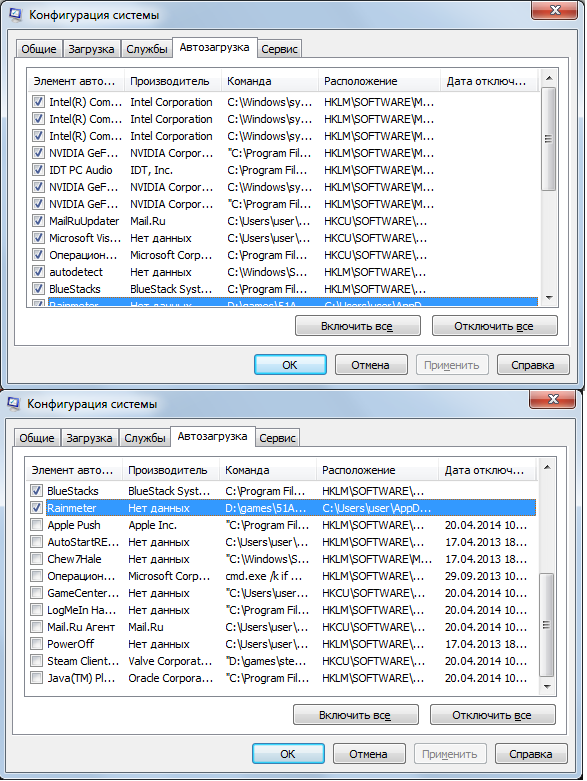
Task: Uncheck MailRuUpdater startup item
Action: 38,221
